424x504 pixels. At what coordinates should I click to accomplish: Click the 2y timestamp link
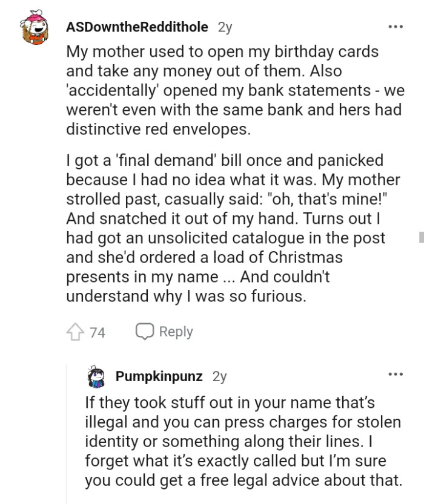point(226,27)
